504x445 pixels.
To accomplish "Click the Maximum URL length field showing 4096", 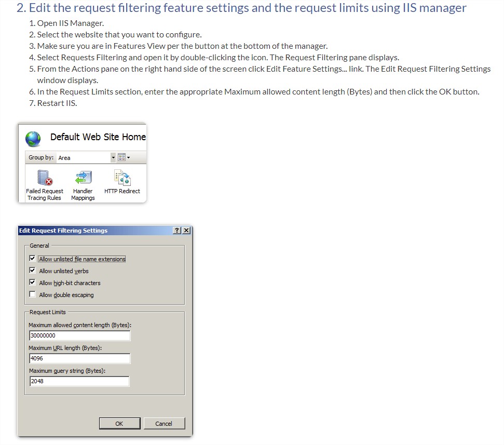I will (79, 358).
